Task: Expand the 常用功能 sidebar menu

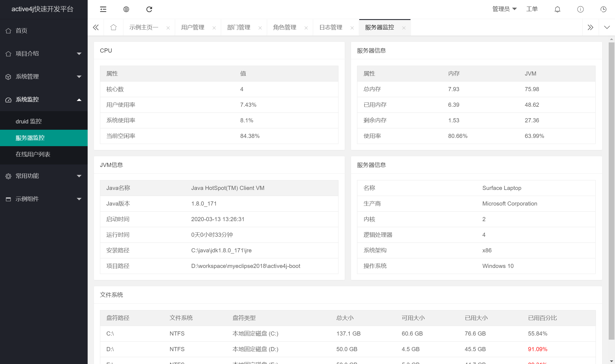Action: (44, 176)
